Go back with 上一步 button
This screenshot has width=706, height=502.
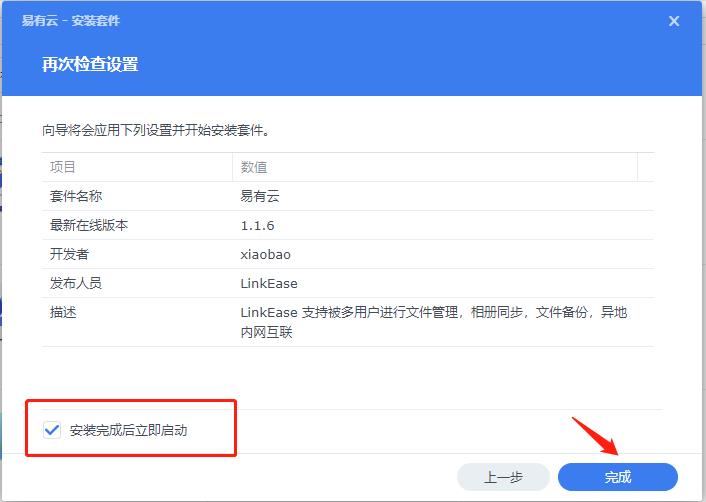tap(503, 477)
